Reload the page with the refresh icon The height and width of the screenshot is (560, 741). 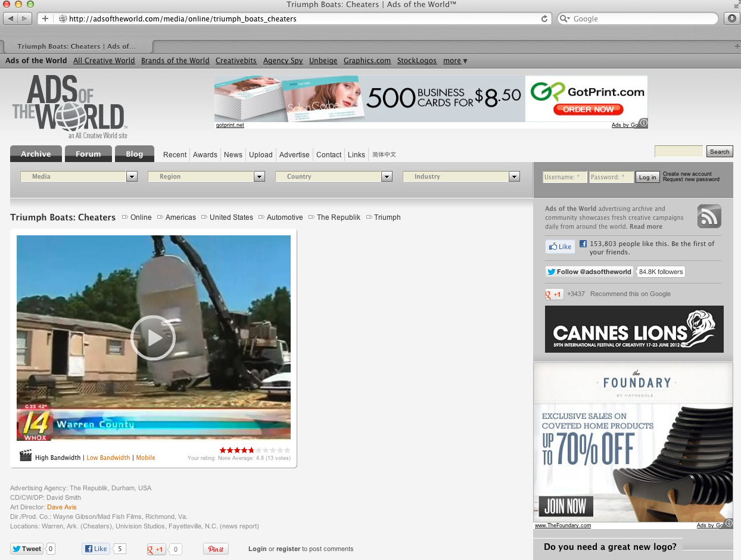click(x=544, y=18)
